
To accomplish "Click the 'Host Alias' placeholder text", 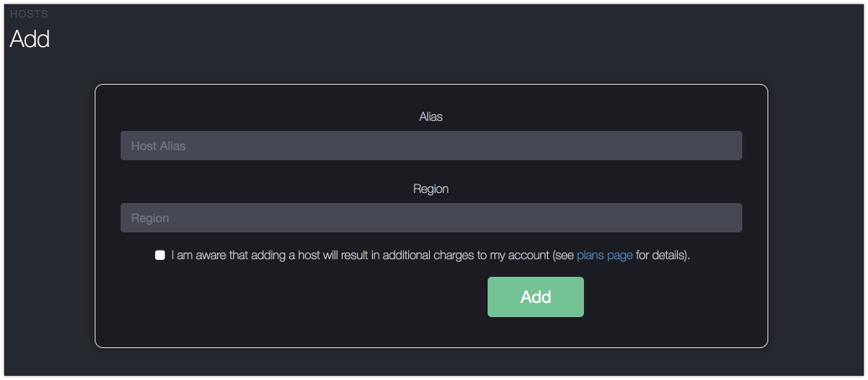I will click(x=158, y=146).
